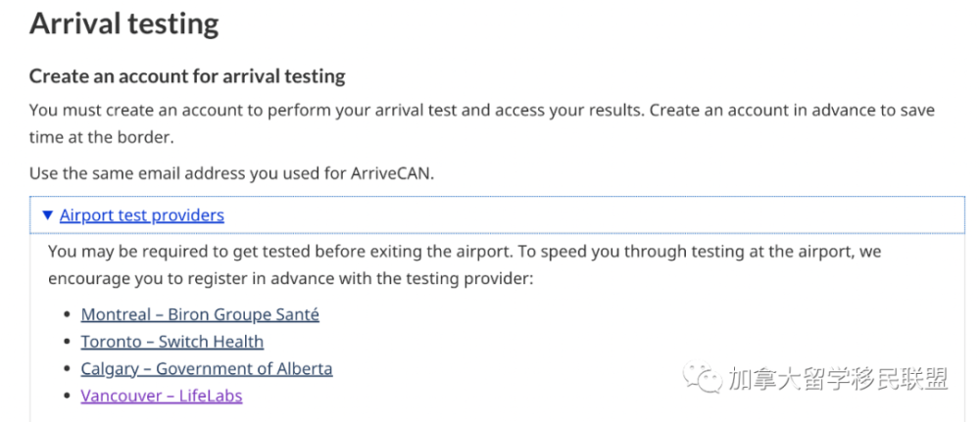This screenshot has height=422, width=980.
Task: Click the paragraph starting You must create an account
Action: pos(482,124)
